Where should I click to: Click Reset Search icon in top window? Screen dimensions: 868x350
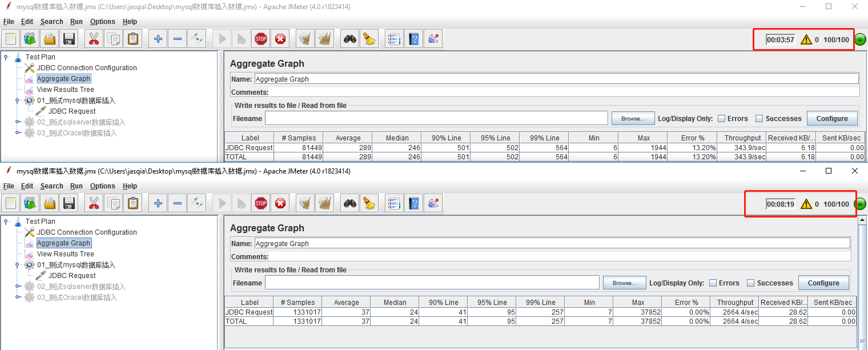tap(369, 39)
